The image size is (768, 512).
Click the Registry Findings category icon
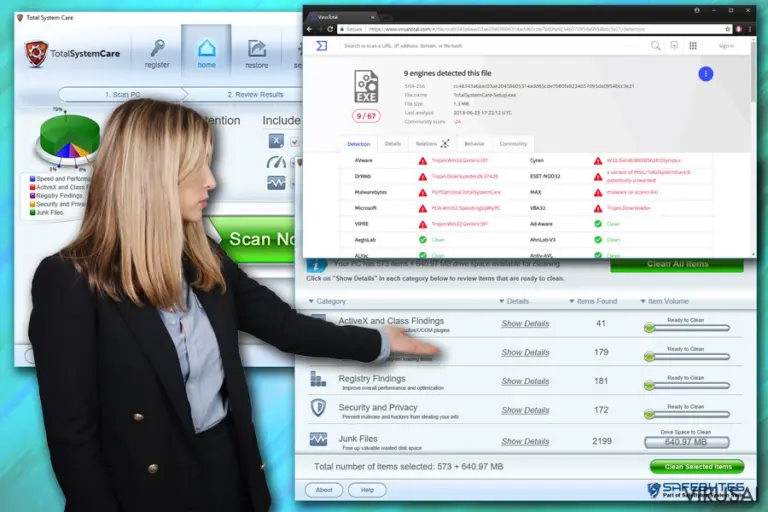click(318, 379)
